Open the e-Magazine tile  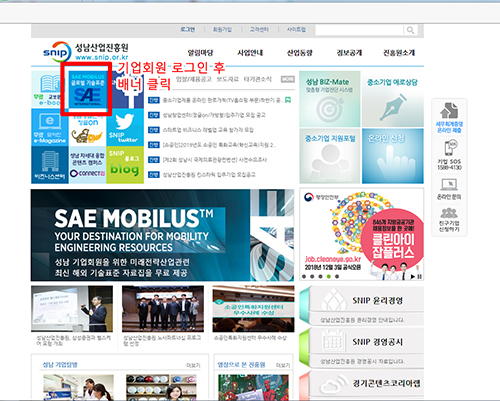pyautogui.click(x=50, y=127)
